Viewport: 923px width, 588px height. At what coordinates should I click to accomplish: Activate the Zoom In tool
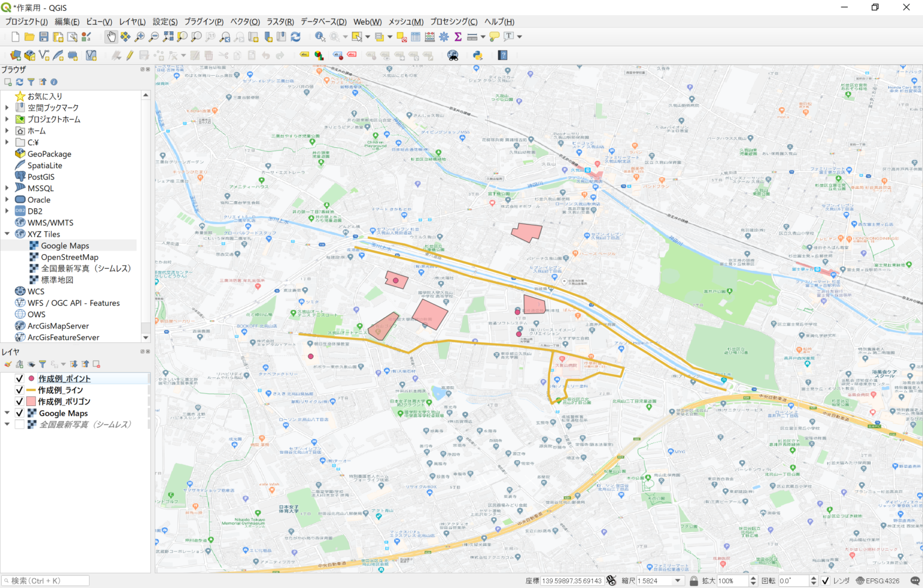(x=139, y=37)
